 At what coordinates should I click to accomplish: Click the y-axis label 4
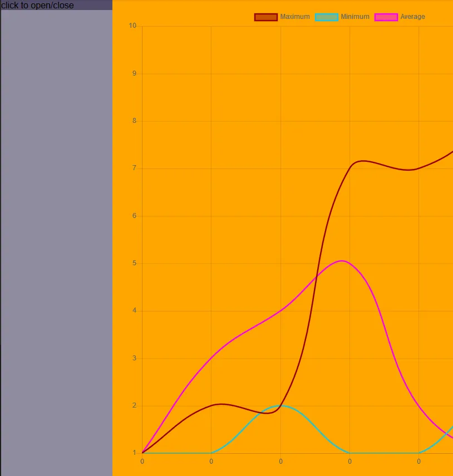[x=134, y=310]
